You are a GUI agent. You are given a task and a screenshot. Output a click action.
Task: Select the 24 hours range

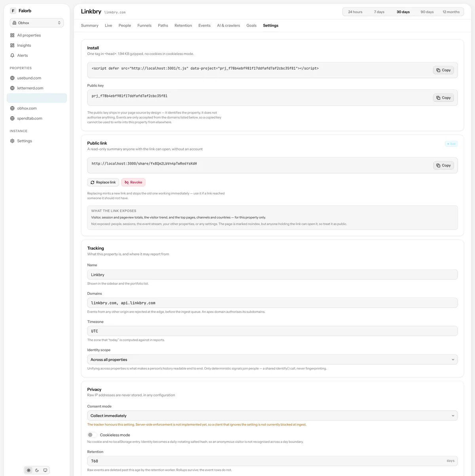pyautogui.click(x=355, y=12)
